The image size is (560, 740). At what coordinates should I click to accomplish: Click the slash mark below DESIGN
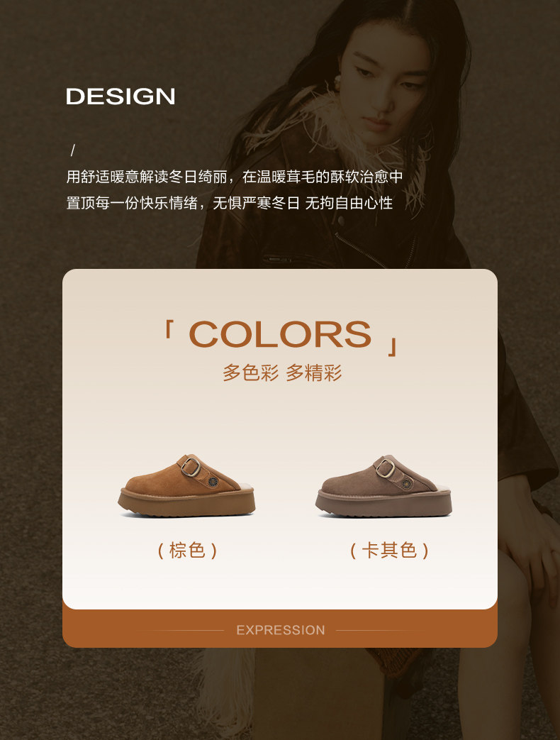tap(72, 150)
